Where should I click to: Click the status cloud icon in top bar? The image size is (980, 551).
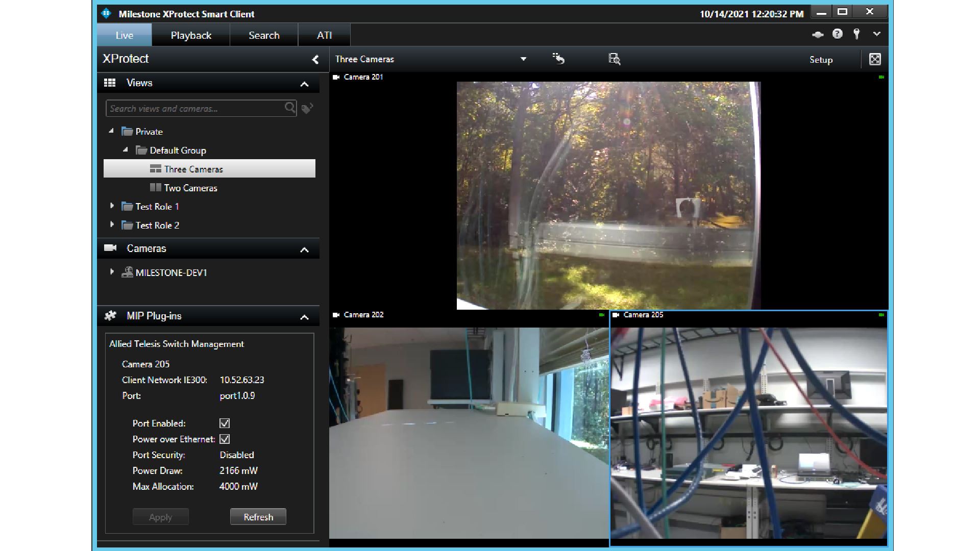(x=818, y=35)
